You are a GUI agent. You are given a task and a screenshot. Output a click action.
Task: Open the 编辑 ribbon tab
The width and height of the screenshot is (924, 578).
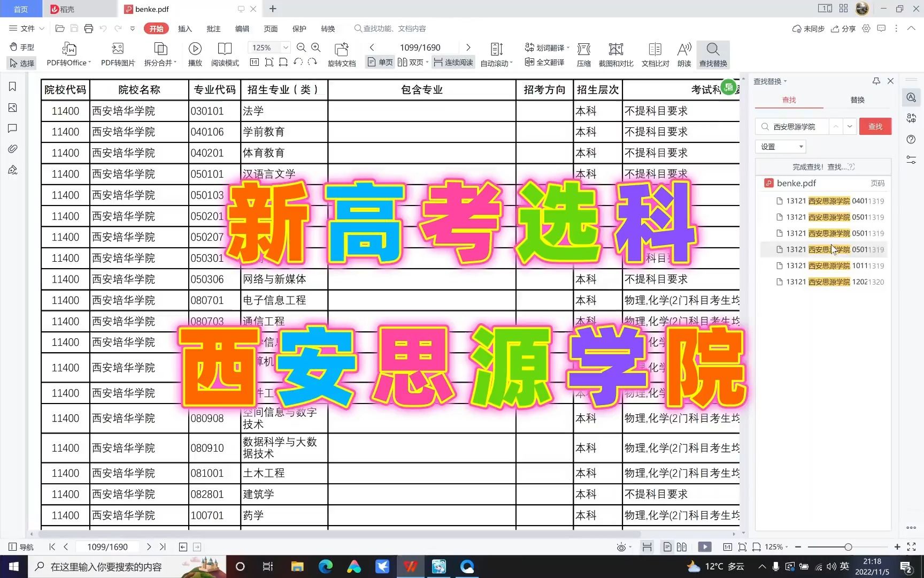point(242,29)
